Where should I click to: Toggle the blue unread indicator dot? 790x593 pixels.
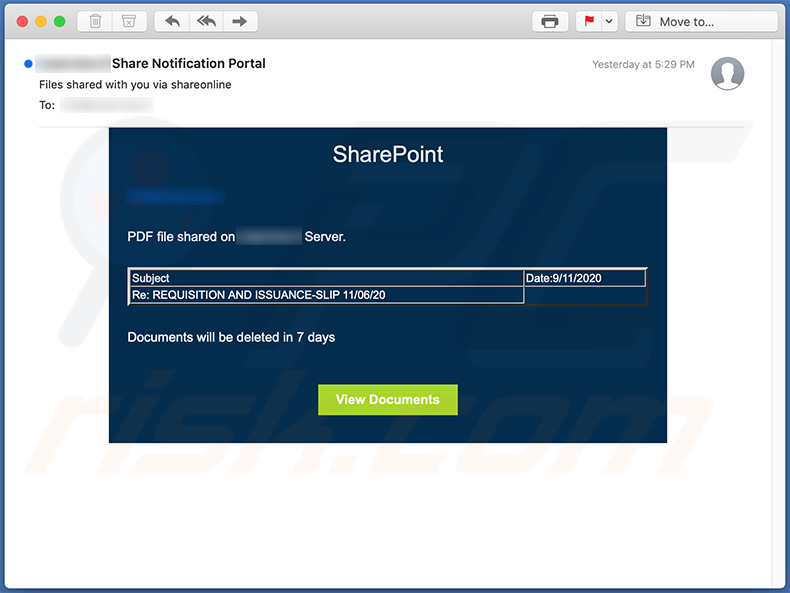pos(28,63)
